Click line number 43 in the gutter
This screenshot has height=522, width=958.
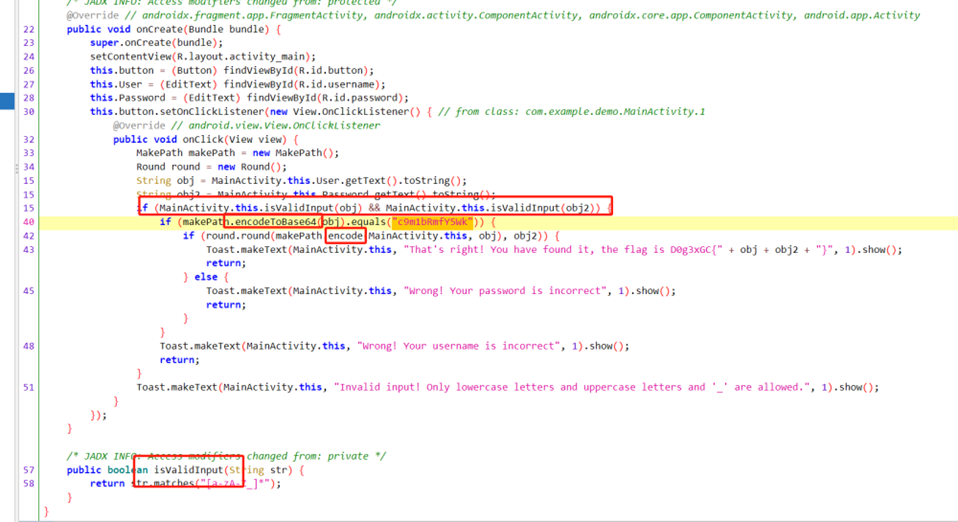[29, 249]
